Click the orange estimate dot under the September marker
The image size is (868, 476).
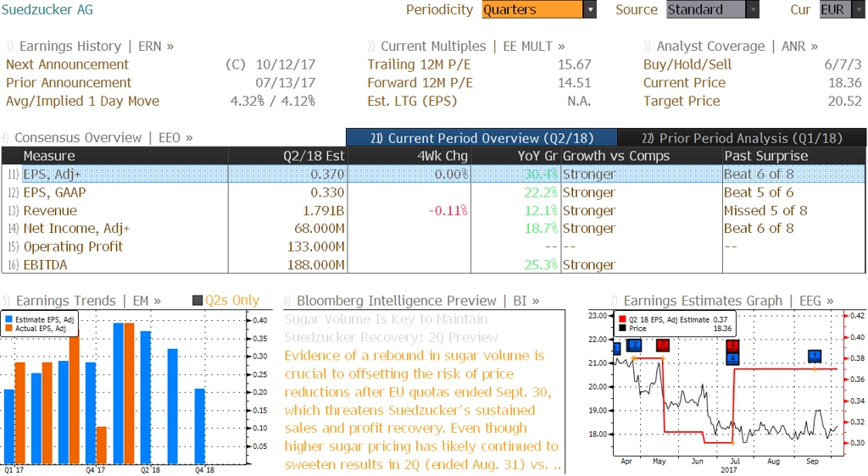(815, 368)
